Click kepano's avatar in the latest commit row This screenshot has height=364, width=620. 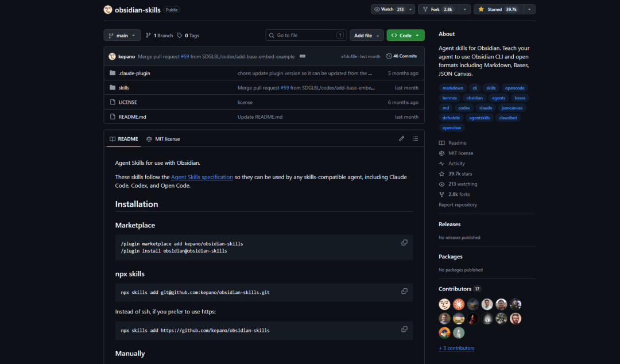pyautogui.click(x=113, y=57)
